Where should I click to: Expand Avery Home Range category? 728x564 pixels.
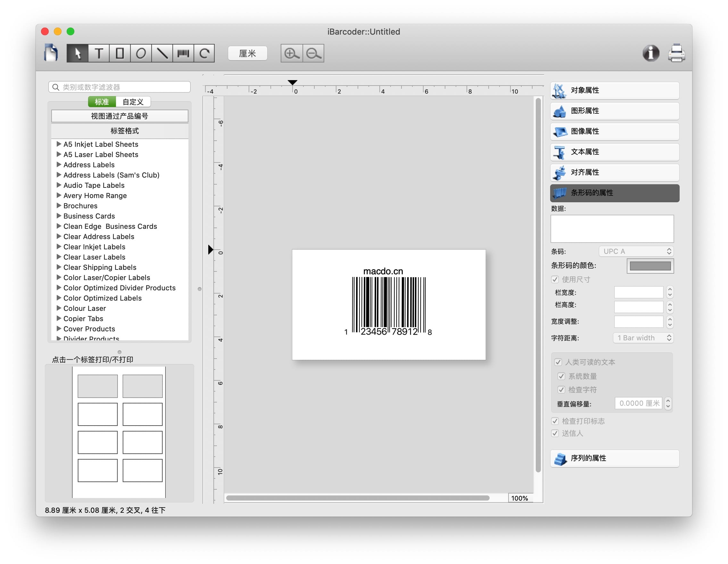[x=59, y=195]
